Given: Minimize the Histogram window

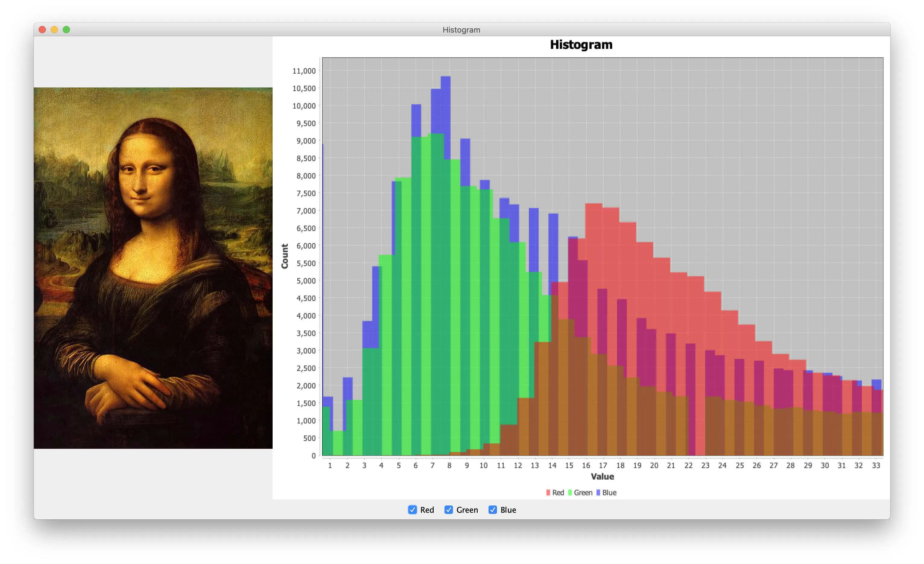Looking at the screenshot, I should click(54, 30).
